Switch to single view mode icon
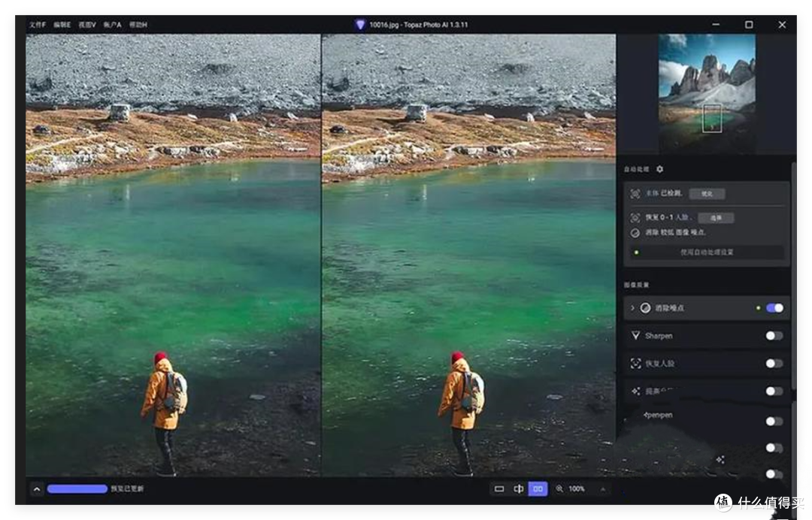 tap(499, 489)
